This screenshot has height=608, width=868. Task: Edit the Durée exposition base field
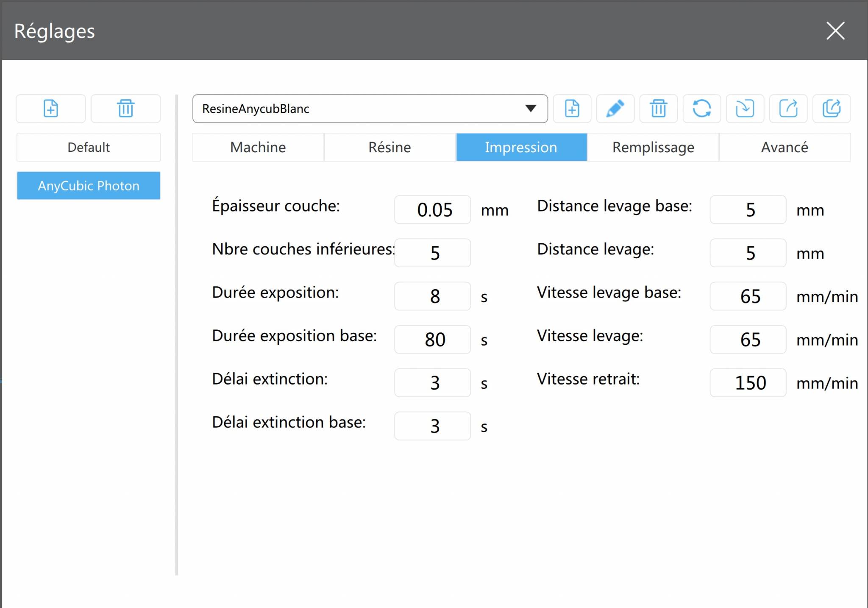[x=432, y=340]
